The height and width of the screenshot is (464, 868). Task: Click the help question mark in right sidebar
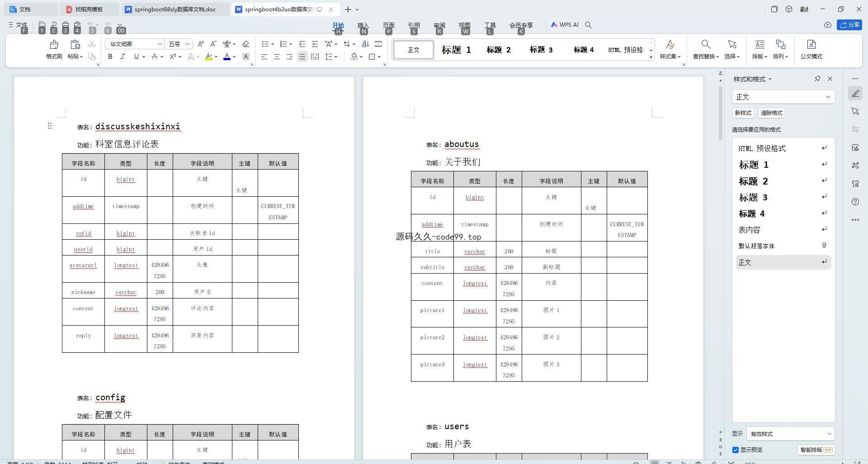click(x=855, y=202)
